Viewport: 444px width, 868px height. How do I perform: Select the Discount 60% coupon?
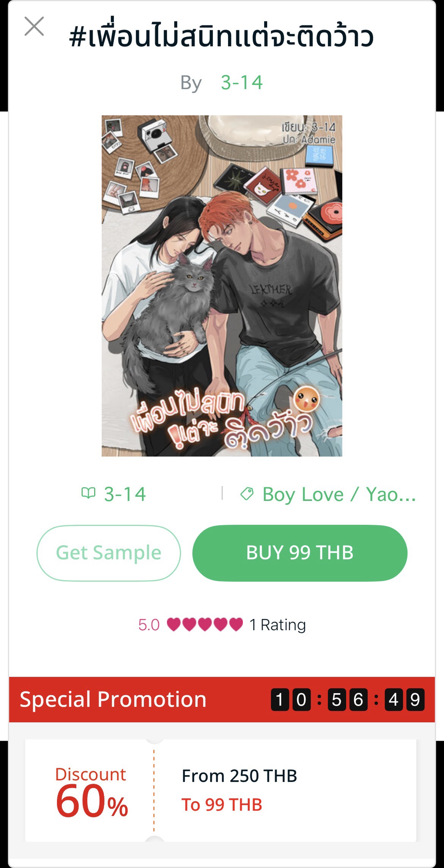221,791
